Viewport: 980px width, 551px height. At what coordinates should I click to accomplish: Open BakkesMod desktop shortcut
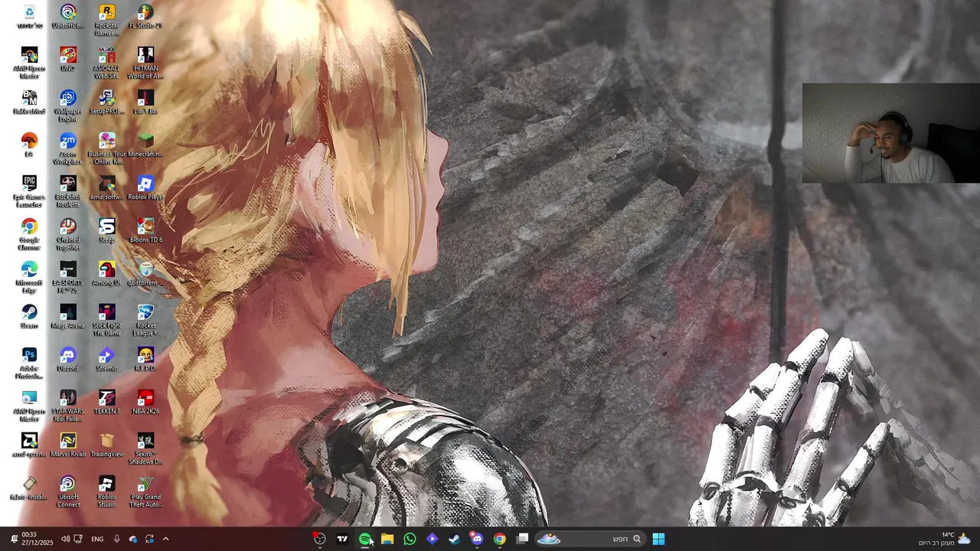29,102
